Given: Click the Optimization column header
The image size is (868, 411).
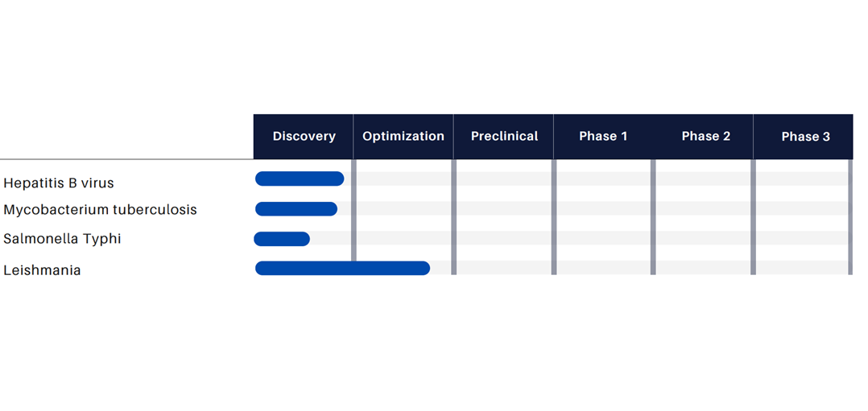Looking at the screenshot, I should pyautogui.click(x=403, y=137).
